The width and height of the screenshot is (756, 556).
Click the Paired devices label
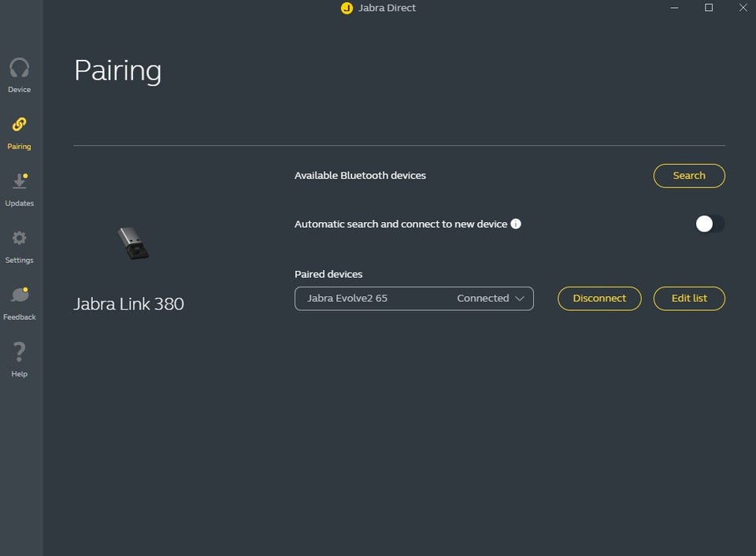pyautogui.click(x=328, y=274)
